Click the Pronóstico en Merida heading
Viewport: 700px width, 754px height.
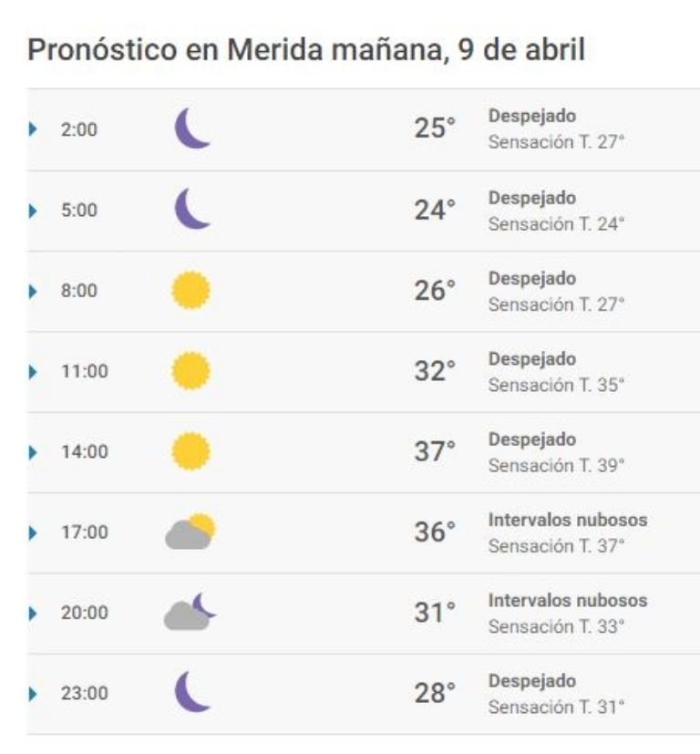306,49
